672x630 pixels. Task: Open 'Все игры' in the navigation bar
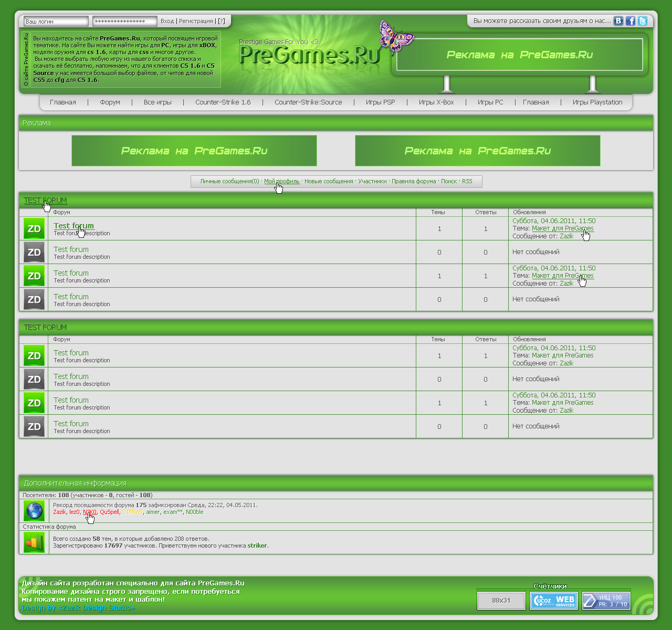(x=157, y=102)
